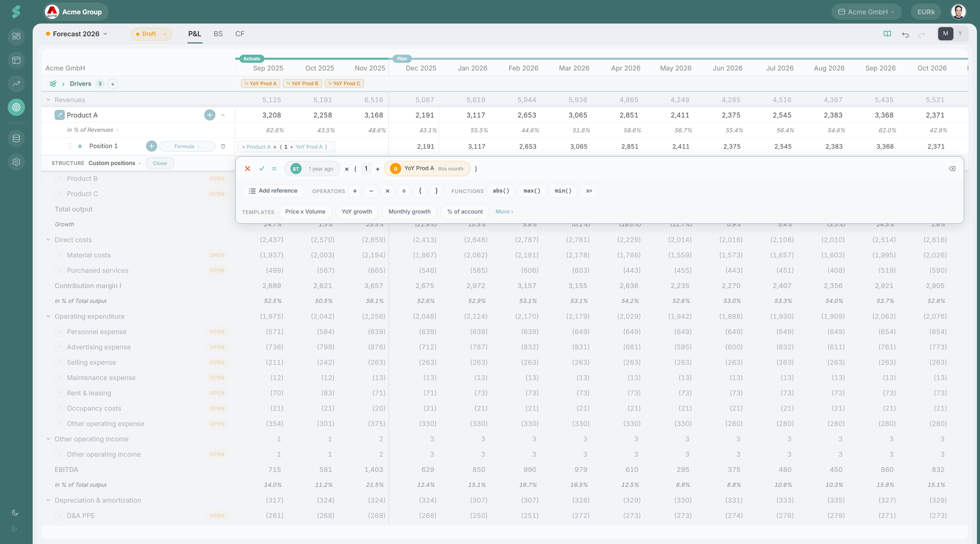Screen dimensions: 980x544
Task: Cancel the formula with the red X
Action: pos(248,169)
